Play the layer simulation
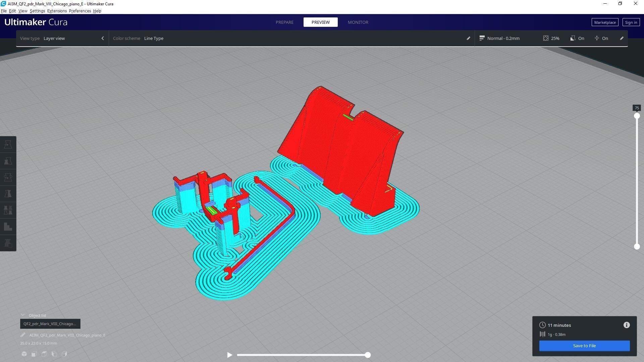Viewport: 644px width, 362px height. tap(230, 355)
